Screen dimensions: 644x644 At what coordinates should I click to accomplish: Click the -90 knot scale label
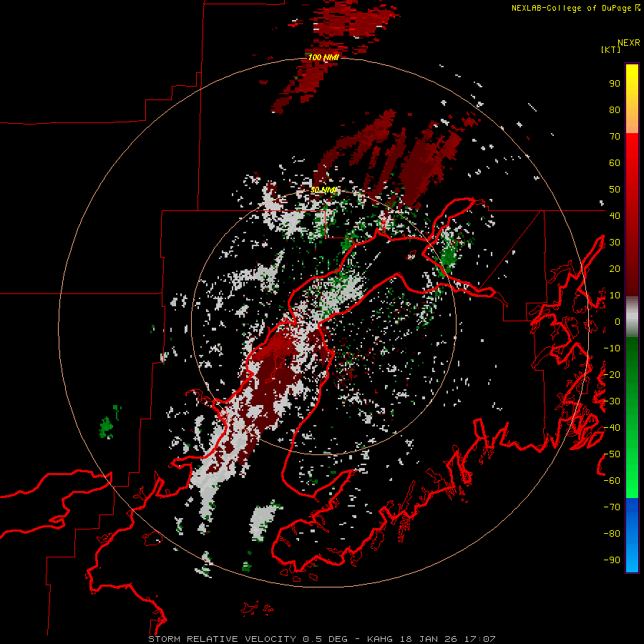pos(612,560)
